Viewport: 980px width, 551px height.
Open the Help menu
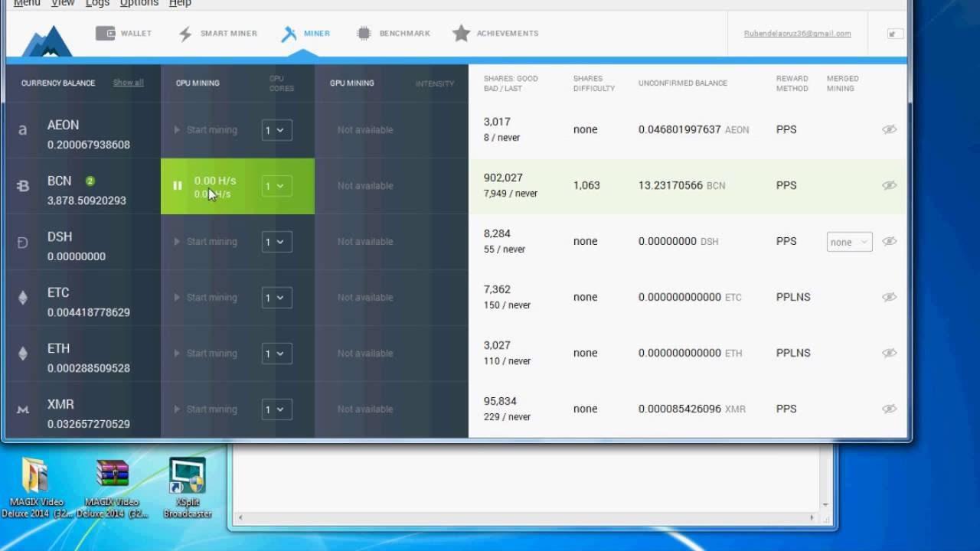(180, 3)
